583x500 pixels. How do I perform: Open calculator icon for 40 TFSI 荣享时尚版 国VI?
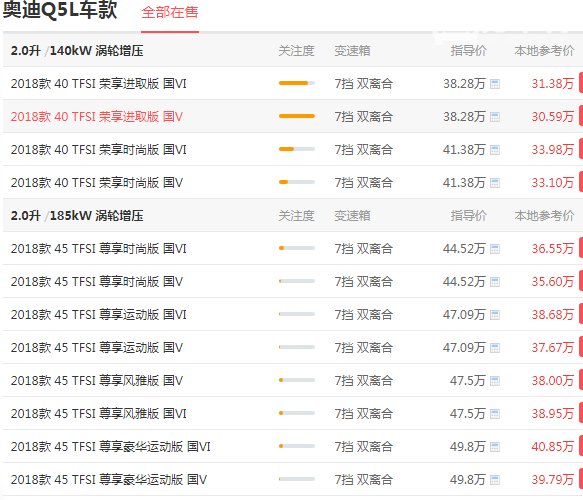495,150
